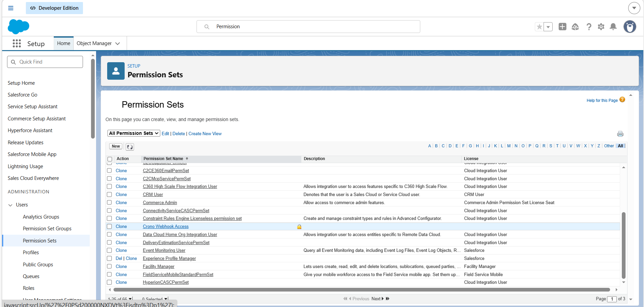Viewport: 644px width, 307px height.
Task: Click the printable view printer icon
Action: click(x=620, y=134)
